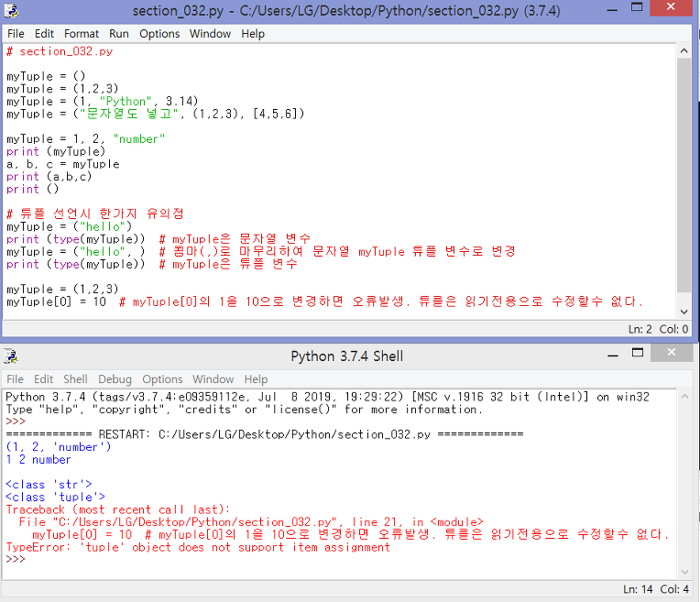This screenshot has height=602, width=700.
Task: Click the last >>> prompt in Shell
Action: pos(16,559)
